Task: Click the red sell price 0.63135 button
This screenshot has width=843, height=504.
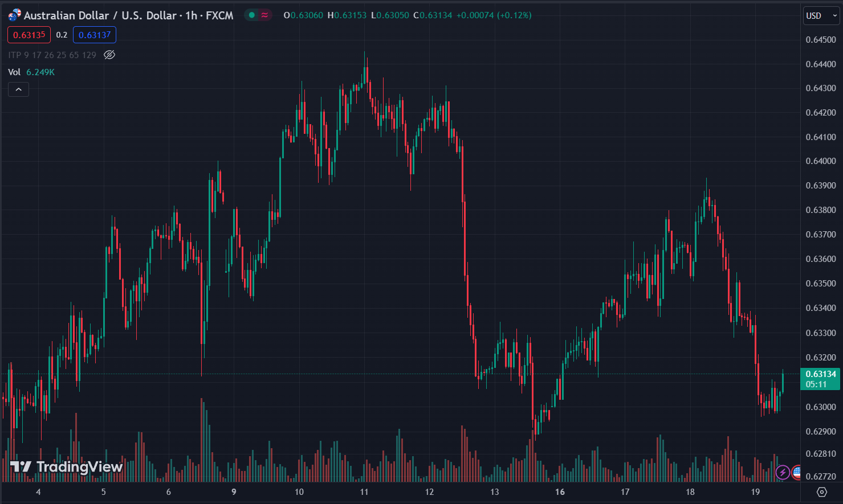Action: click(29, 35)
